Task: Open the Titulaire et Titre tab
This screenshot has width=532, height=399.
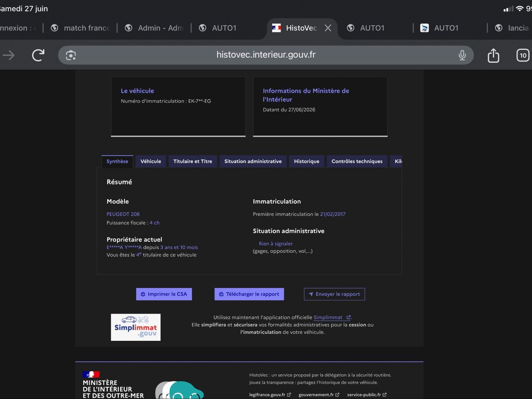Action: click(193, 161)
